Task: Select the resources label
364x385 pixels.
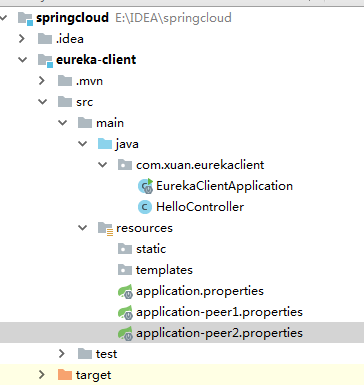Action: pyautogui.click(x=144, y=228)
